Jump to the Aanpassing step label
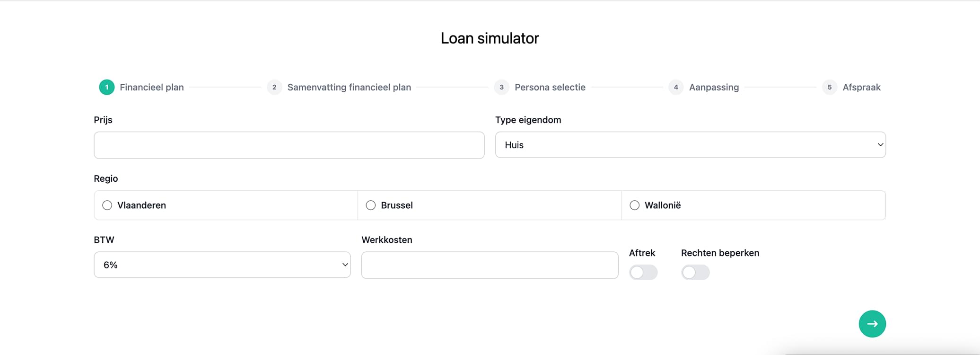The image size is (980, 355). click(x=713, y=87)
